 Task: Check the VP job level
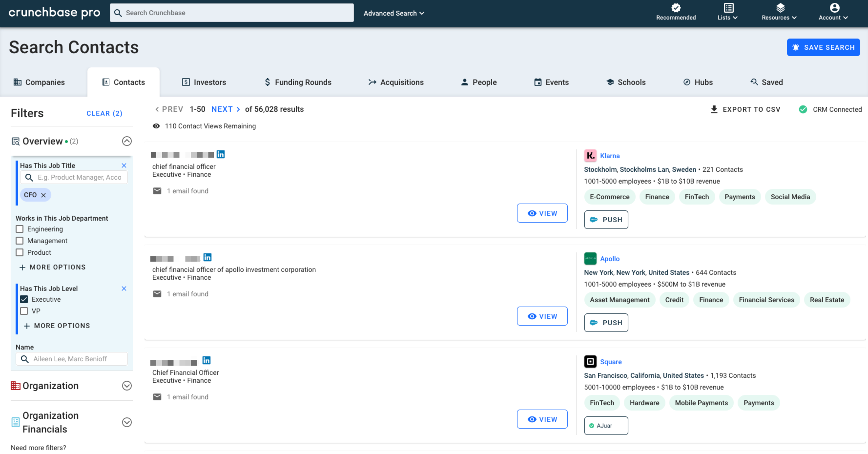(24, 311)
